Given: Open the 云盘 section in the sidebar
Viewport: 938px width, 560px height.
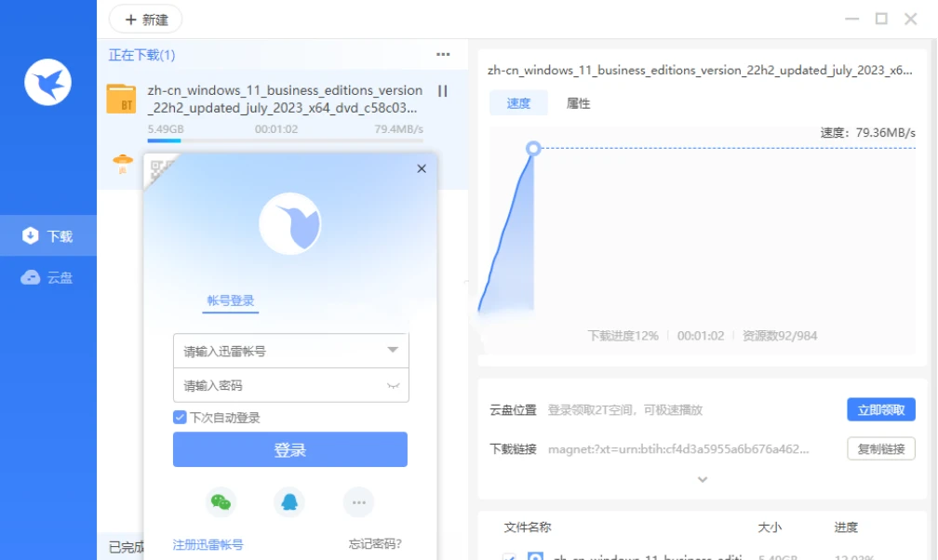Looking at the screenshot, I should (48, 277).
